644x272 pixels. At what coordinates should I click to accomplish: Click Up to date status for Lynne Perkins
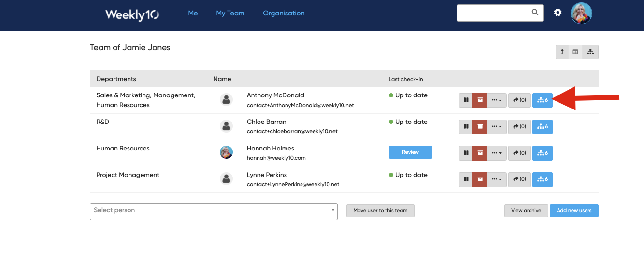click(x=408, y=175)
